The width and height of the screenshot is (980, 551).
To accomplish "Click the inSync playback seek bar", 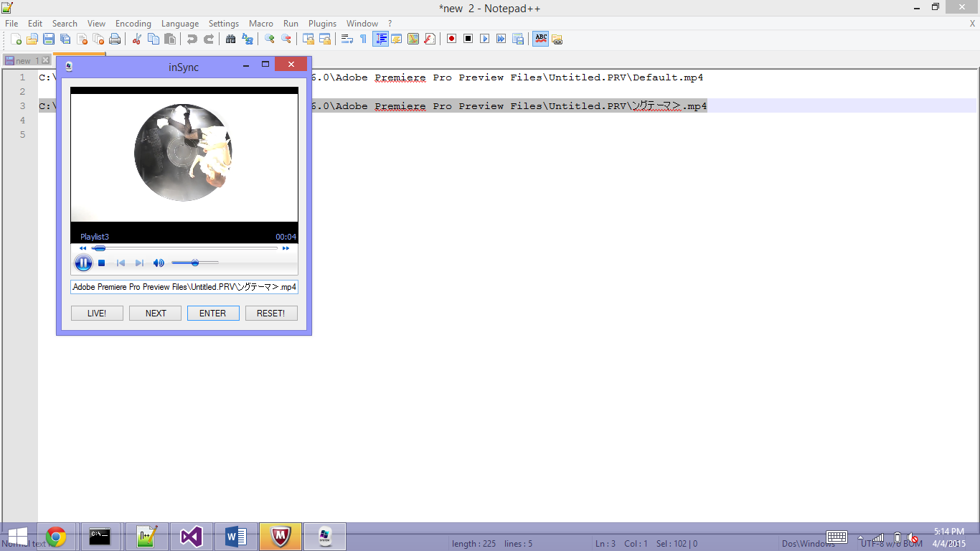I will point(184,248).
